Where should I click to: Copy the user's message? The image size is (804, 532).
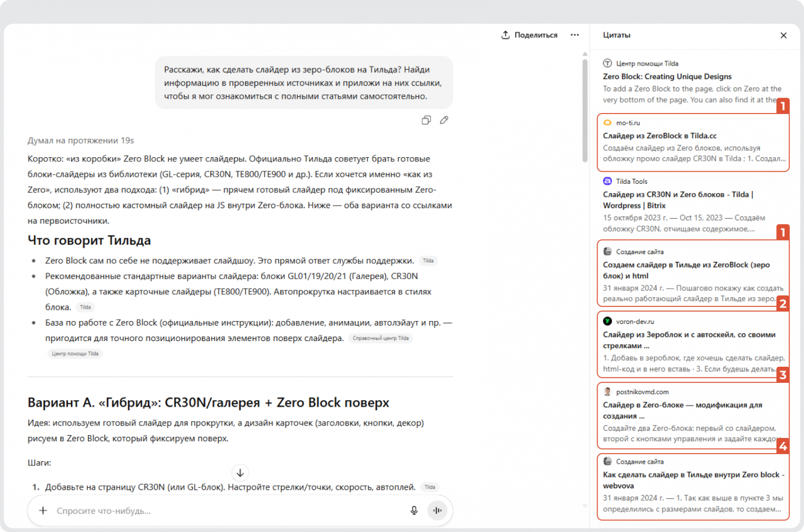[426, 120]
